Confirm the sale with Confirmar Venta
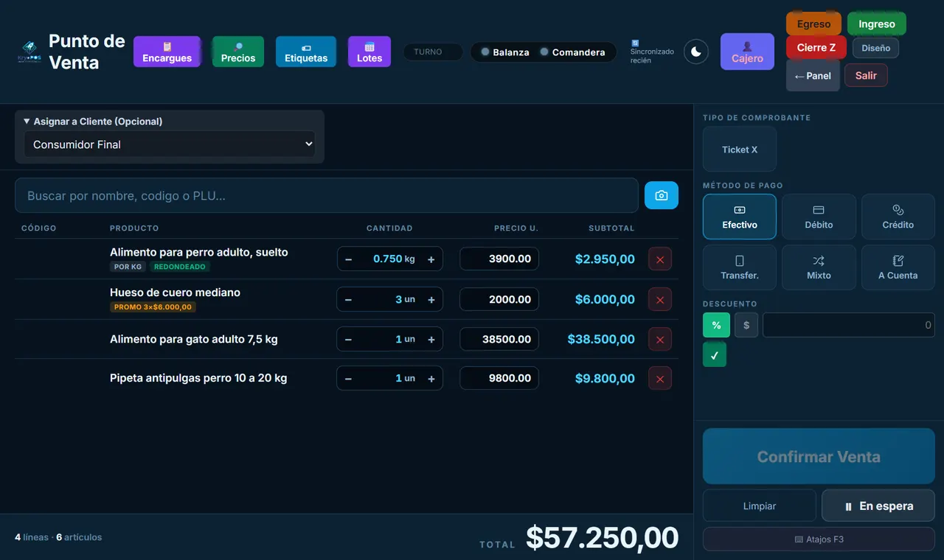Image resolution: width=944 pixels, height=560 pixels. pos(819,457)
